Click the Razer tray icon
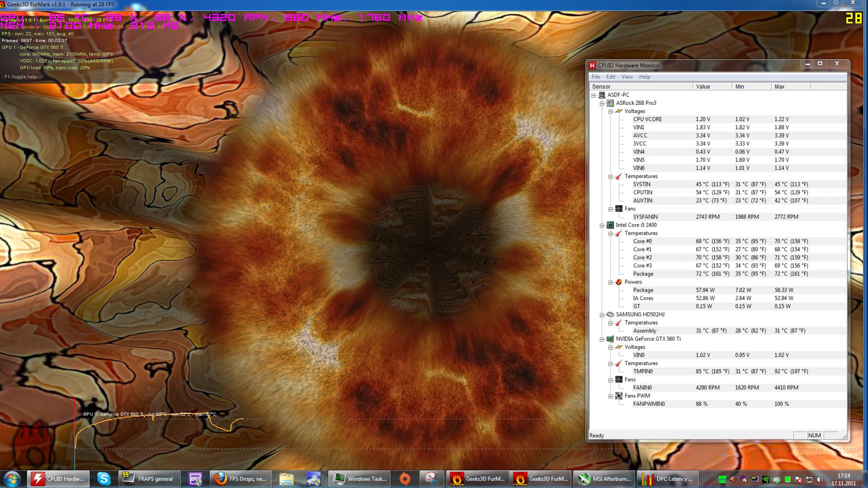The height and width of the screenshot is (488, 868). pos(766,479)
